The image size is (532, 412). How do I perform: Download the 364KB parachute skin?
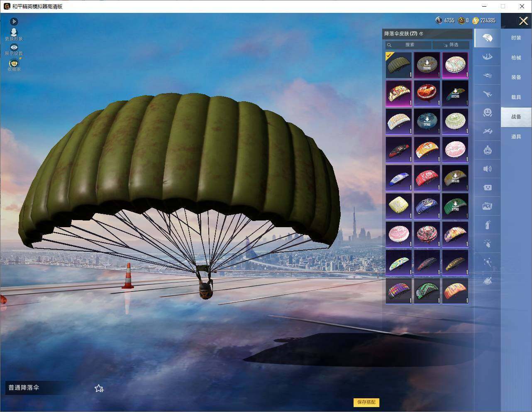[x=455, y=178]
